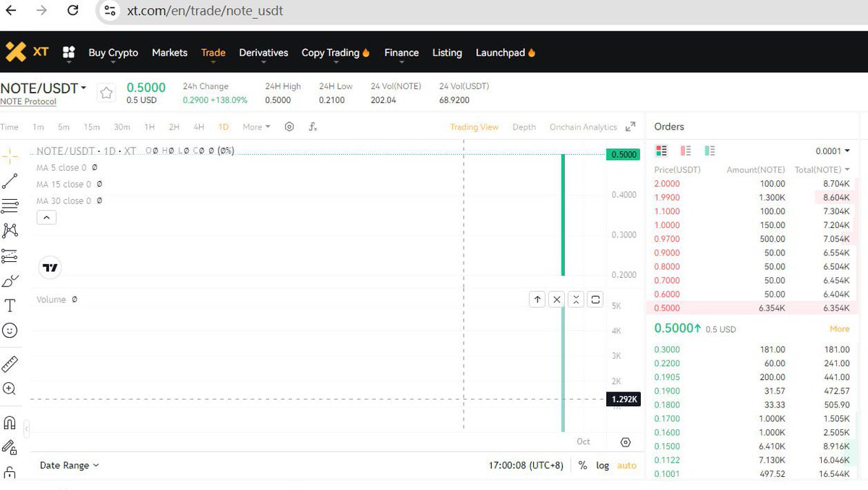Click the fullscreen expand chart icon
Image resolution: width=868 pixels, height=490 pixels.
pyautogui.click(x=630, y=126)
